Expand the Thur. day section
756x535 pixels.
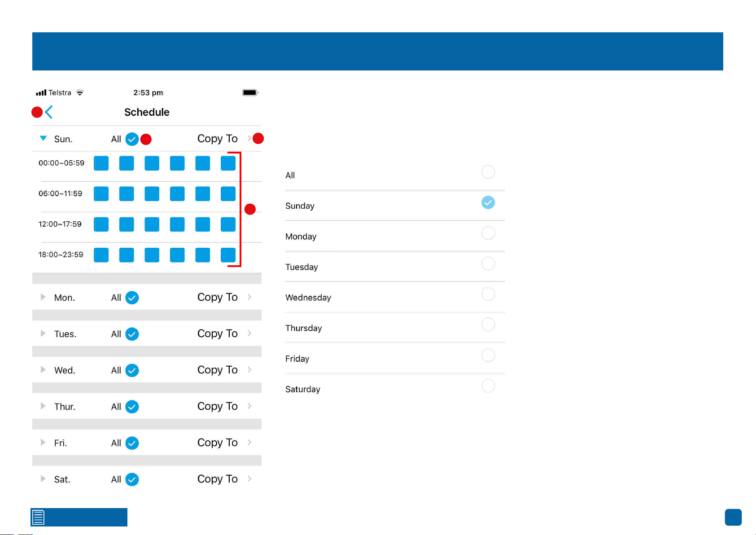[43, 406]
